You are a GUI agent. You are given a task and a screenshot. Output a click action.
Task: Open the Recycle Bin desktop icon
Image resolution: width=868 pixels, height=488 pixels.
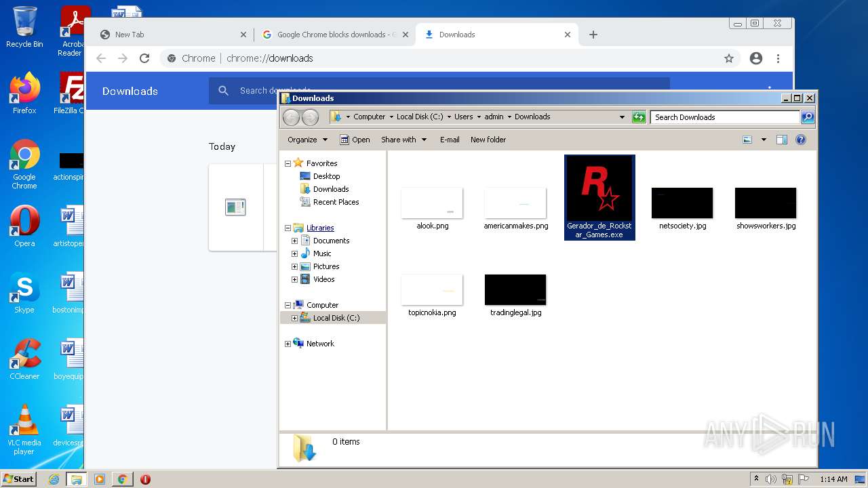pyautogui.click(x=24, y=27)
